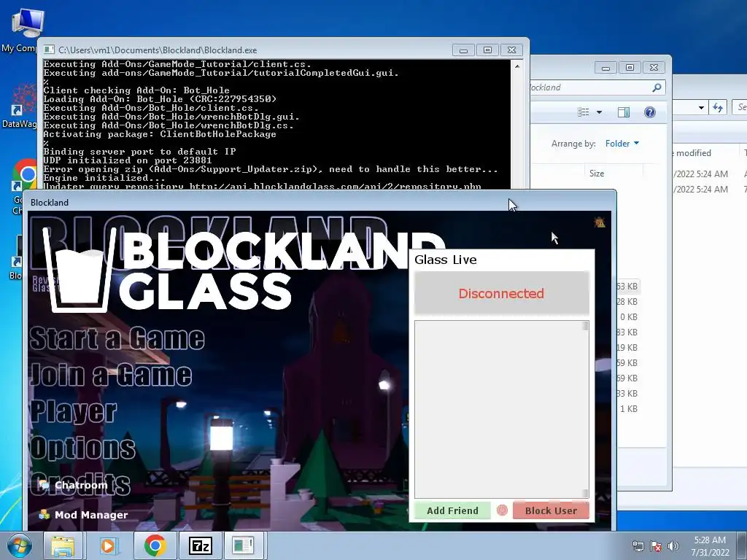Click the round power icon beside Add Friend
Viewport: 747px width, 560px height.
coord(502,510)
